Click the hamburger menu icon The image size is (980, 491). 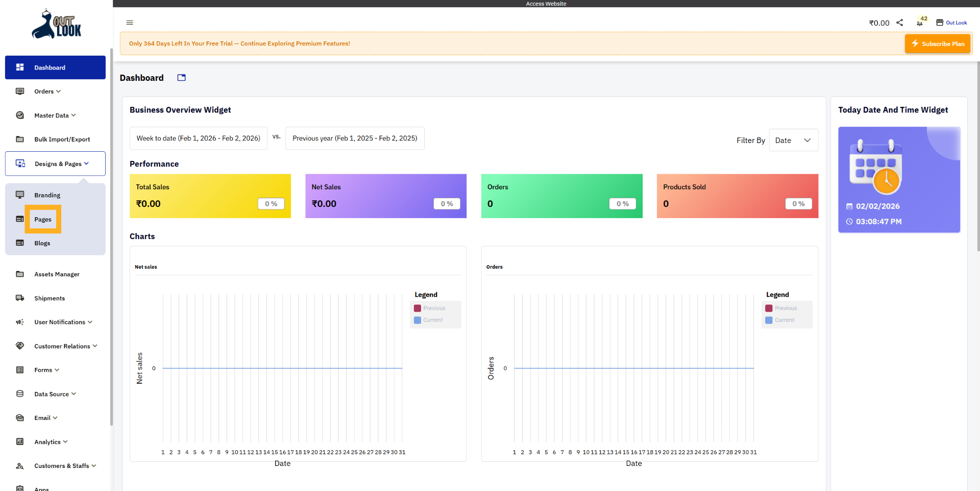130,22
